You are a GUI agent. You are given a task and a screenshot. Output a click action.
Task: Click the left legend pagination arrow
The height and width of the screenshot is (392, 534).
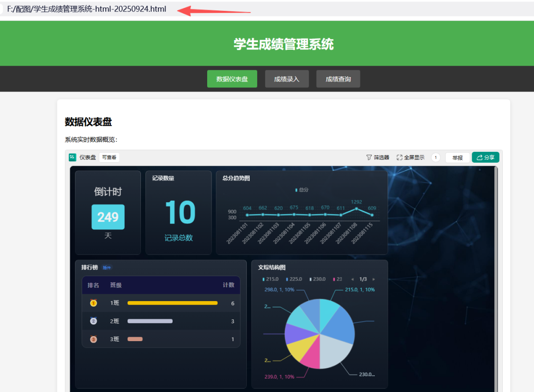point(353,279)
